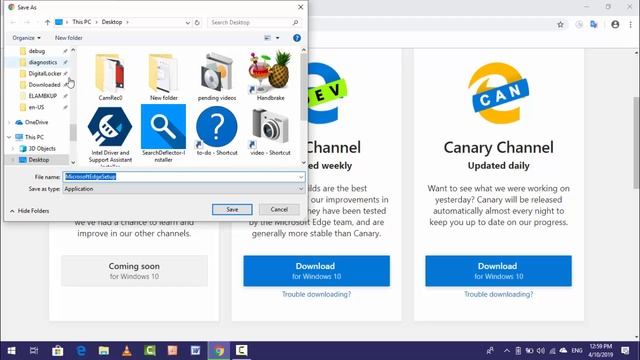Open Chrome three-dot menu
640x360 pixels.
(x=630, y=25)
